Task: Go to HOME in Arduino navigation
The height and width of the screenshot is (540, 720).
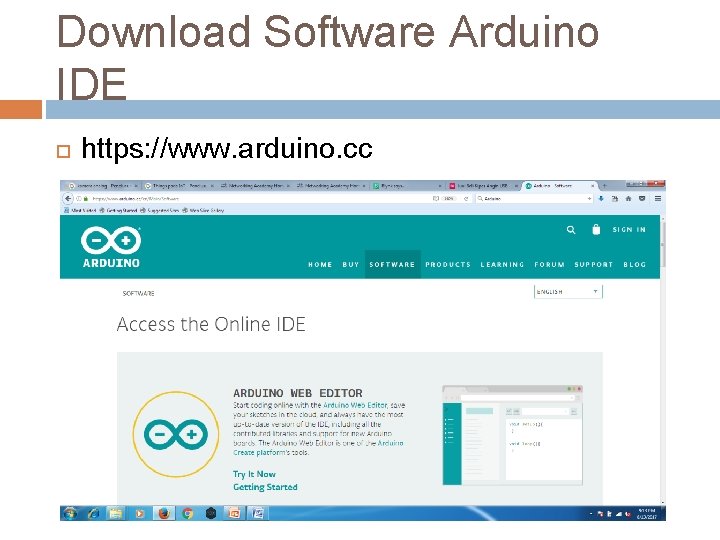Action: (320, 264)
